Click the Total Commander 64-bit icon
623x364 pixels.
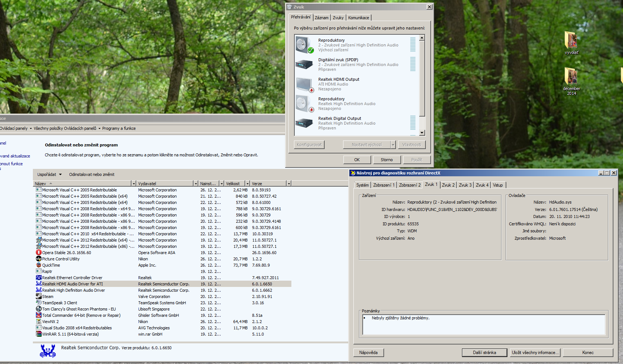tap(39, 315)
